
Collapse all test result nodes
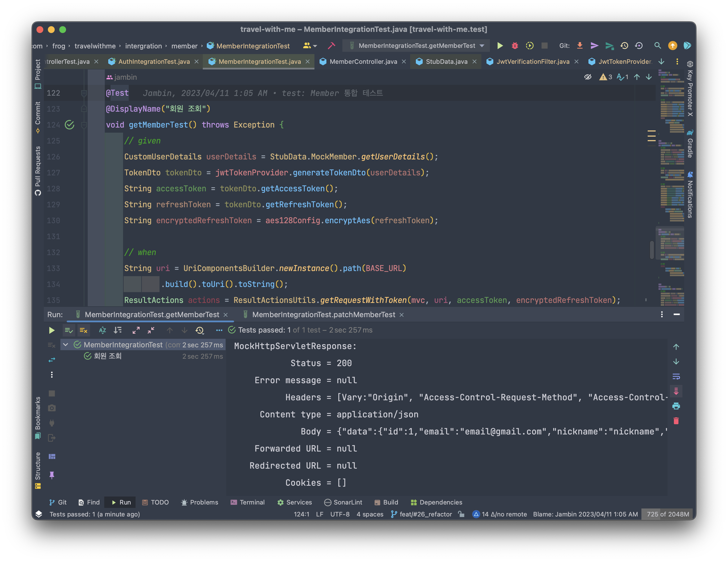pos(151,330)
